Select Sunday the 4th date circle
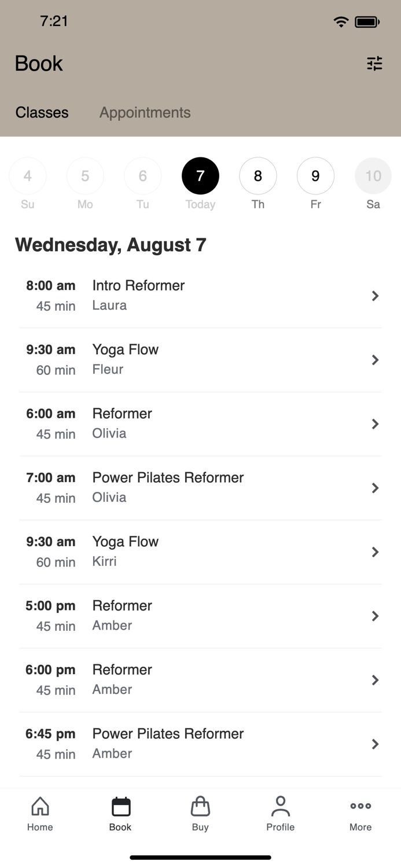This screenshot has width=401, height=868. click(27, 175)
